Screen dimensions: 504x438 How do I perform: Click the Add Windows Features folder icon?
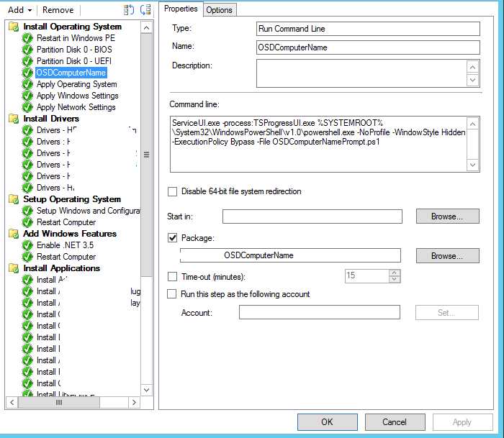(x=14, y=234)
